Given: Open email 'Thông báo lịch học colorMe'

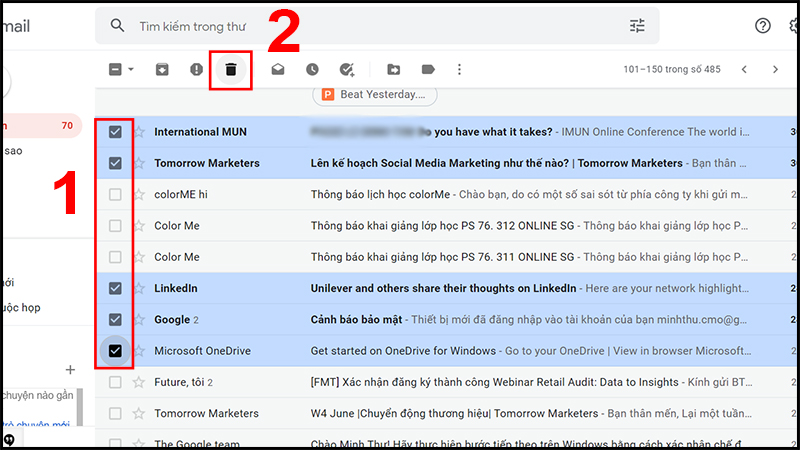Looking at the screenshot, I should click(x=381, y=194).
